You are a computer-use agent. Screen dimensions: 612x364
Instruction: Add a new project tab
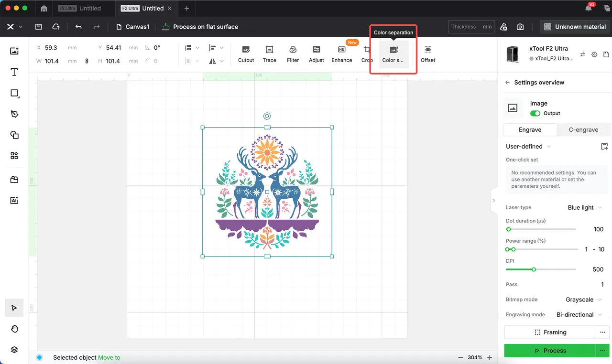tap(186, 9)
